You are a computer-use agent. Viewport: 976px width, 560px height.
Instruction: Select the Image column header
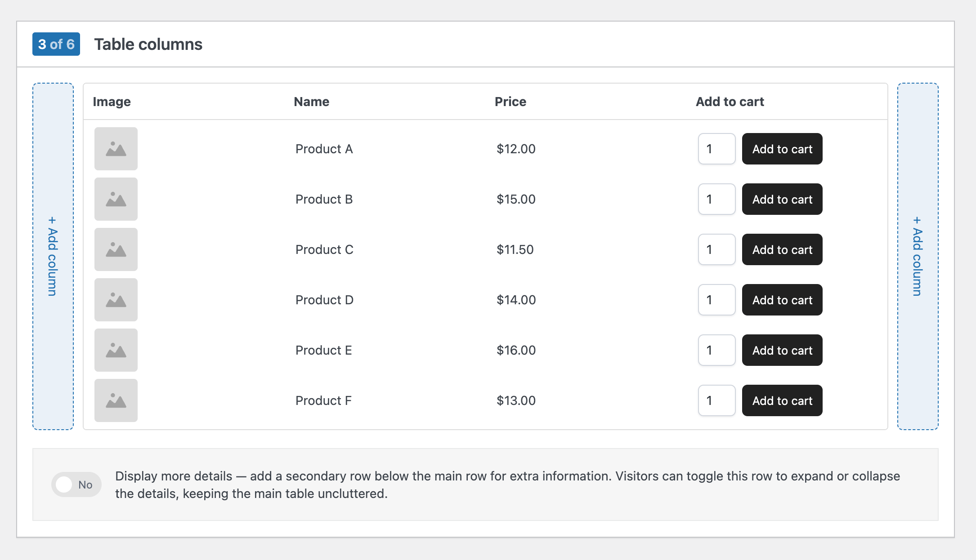coord(112,102)
